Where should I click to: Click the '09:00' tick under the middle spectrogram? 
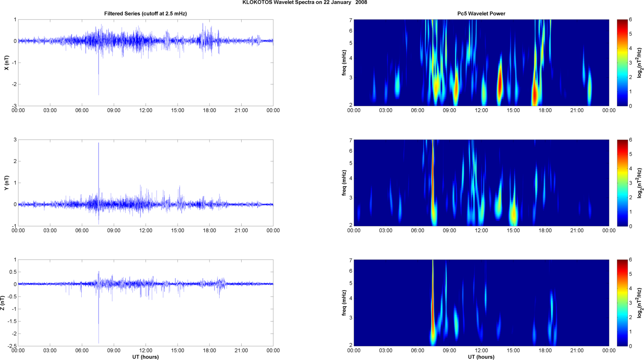point(449,231)
